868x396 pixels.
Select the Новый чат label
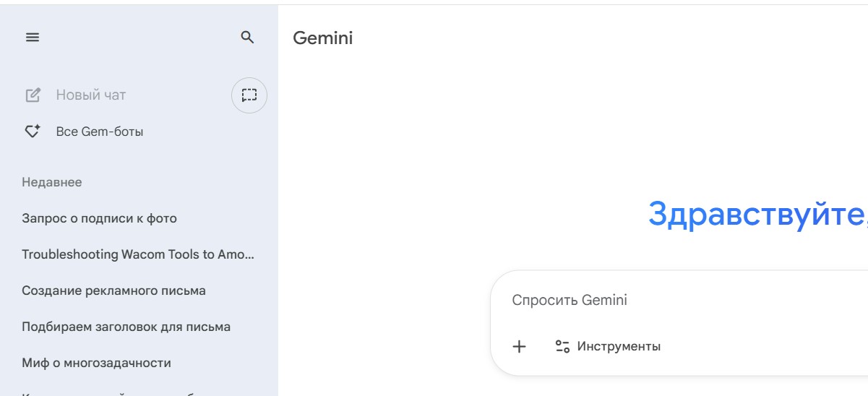(x=91, y=95)
